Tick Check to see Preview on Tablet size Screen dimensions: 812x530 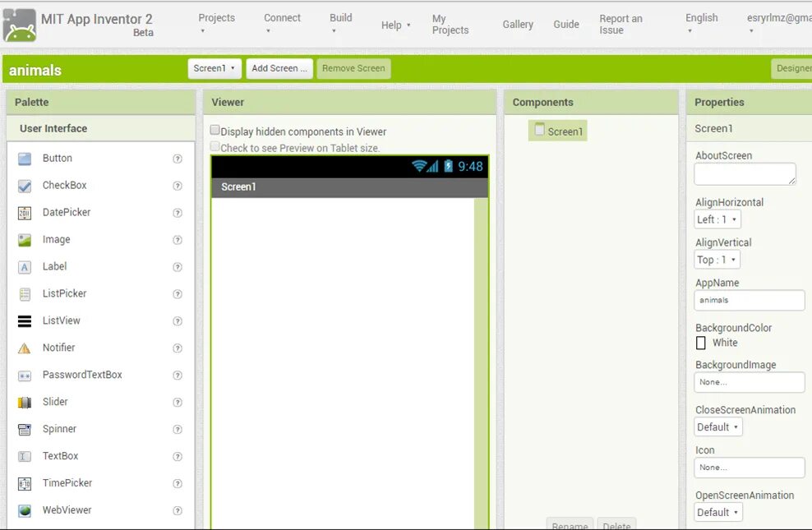[215, 146]
